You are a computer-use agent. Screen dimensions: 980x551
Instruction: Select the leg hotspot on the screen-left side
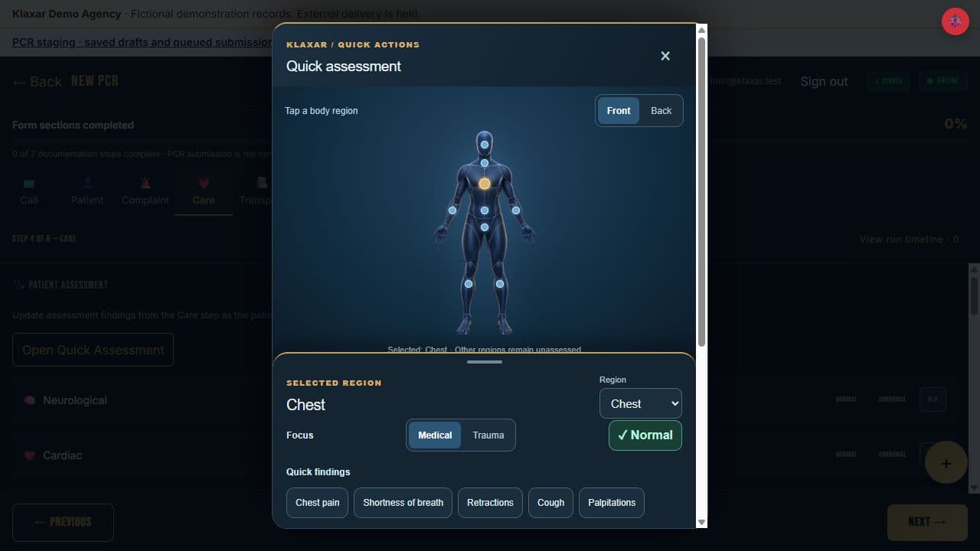pos(469,284)
